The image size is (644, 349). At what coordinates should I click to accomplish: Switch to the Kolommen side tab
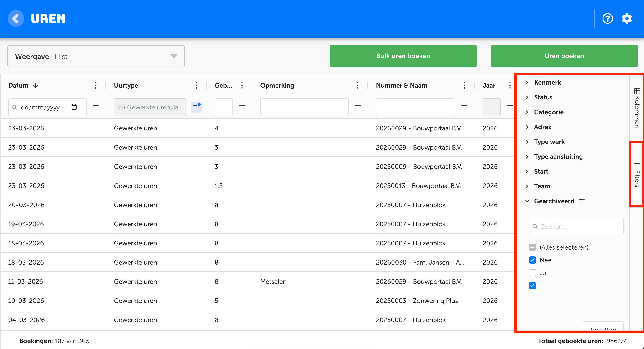637,108
